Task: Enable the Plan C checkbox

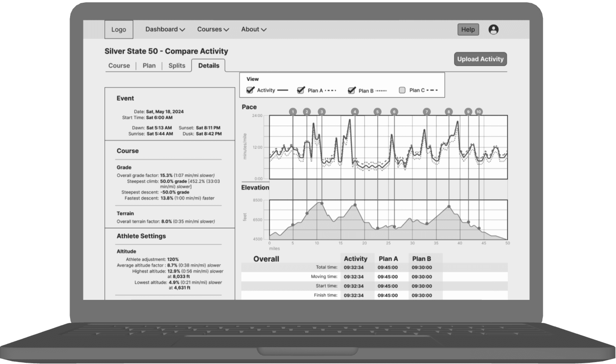Action: (x=402, y=90)
